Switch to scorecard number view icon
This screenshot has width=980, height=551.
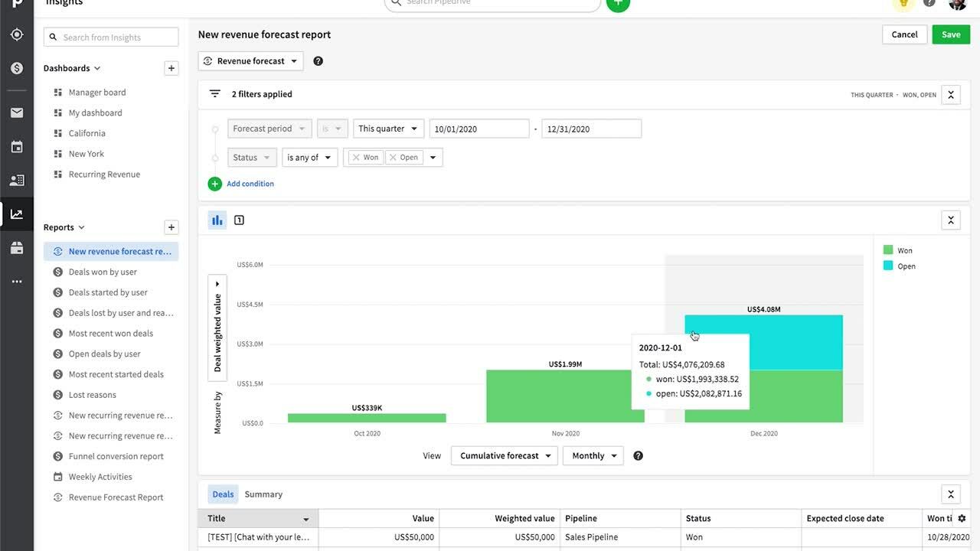point(239,220)
